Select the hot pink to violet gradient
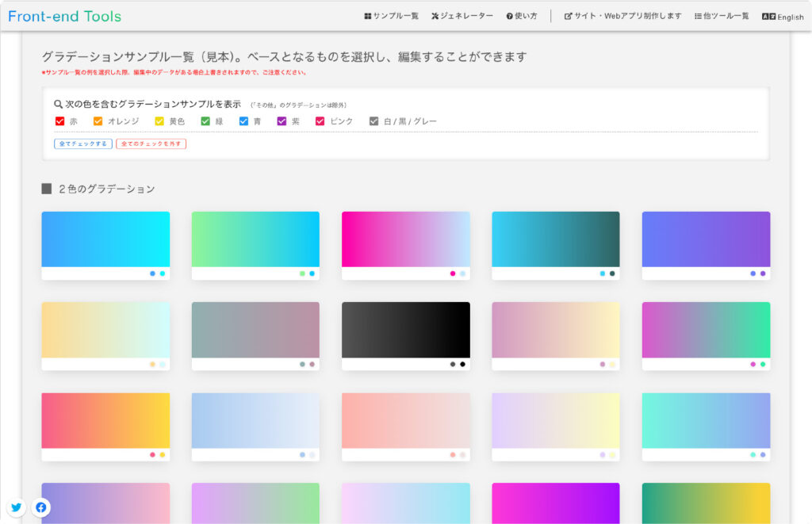This screenshot has height=524, width=812. coord(556,503)
